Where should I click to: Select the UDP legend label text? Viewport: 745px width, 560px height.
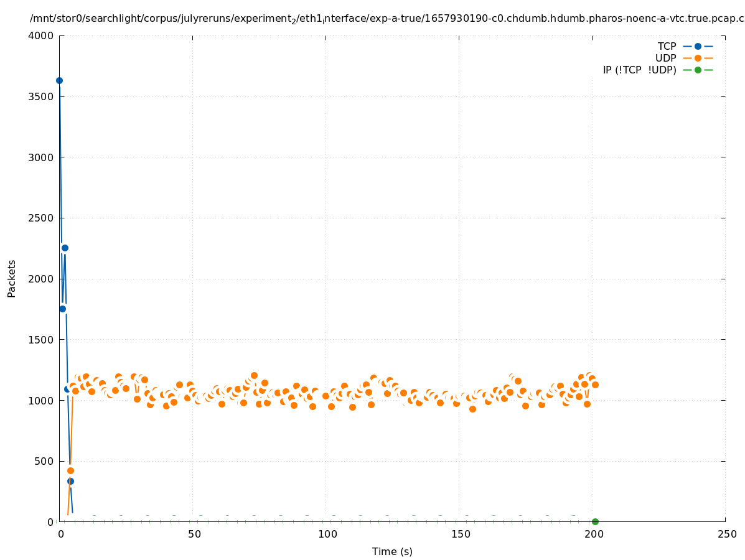[665, 58]
